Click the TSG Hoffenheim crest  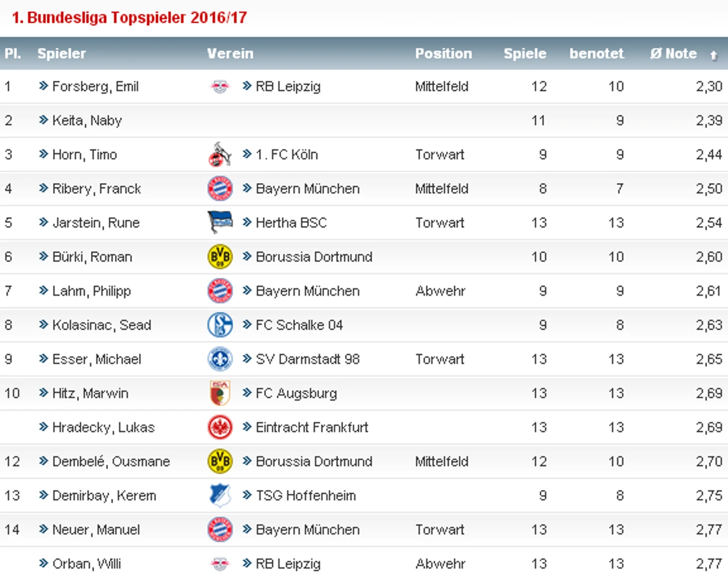219,495
